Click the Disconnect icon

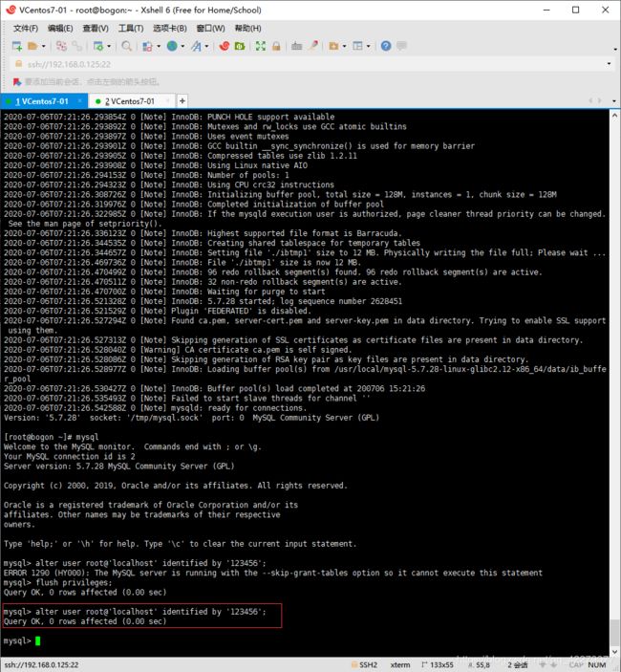pos(77,46)
